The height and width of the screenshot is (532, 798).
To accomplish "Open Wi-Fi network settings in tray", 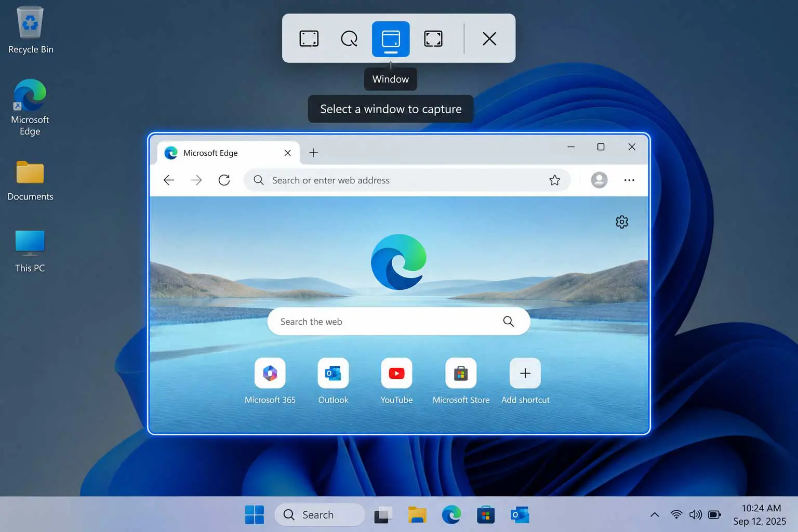I will (x=676, y=515).
